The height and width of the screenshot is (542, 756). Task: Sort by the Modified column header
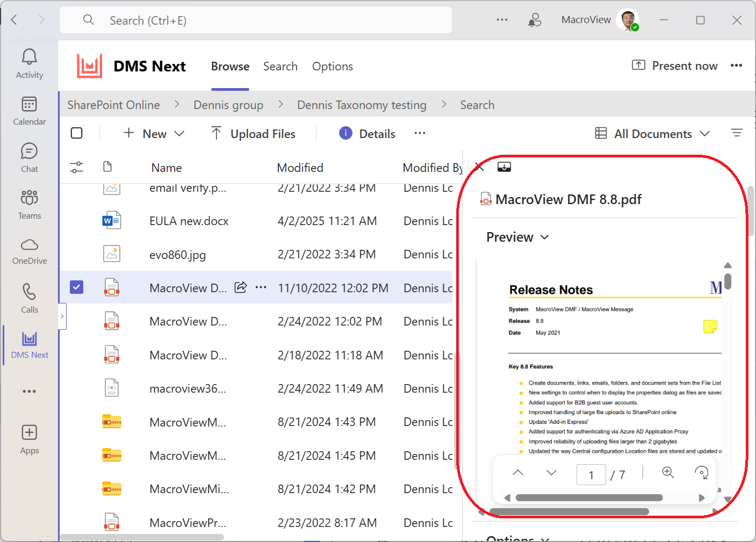[x=300, y=168]
